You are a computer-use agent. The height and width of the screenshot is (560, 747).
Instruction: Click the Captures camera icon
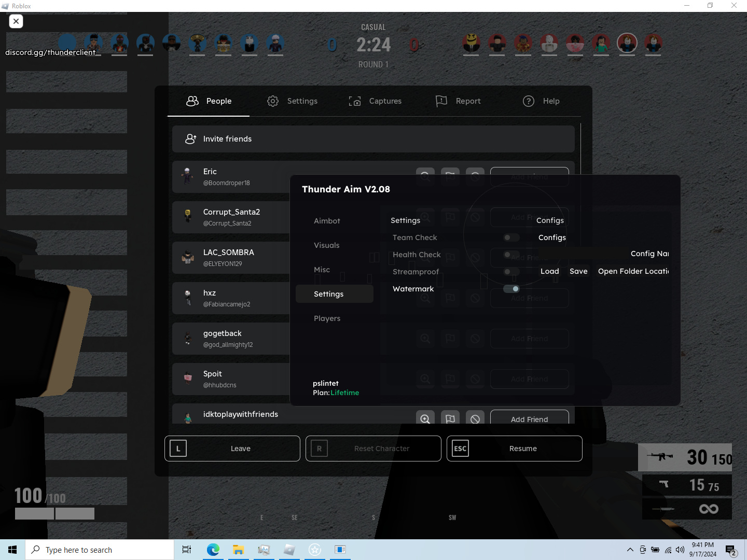(x=355, y=101)
